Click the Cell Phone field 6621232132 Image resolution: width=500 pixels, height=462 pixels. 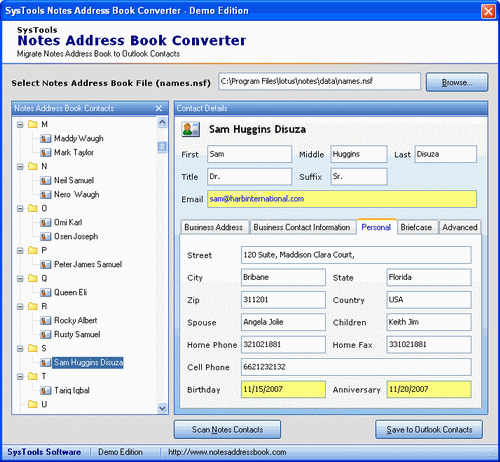356,367
